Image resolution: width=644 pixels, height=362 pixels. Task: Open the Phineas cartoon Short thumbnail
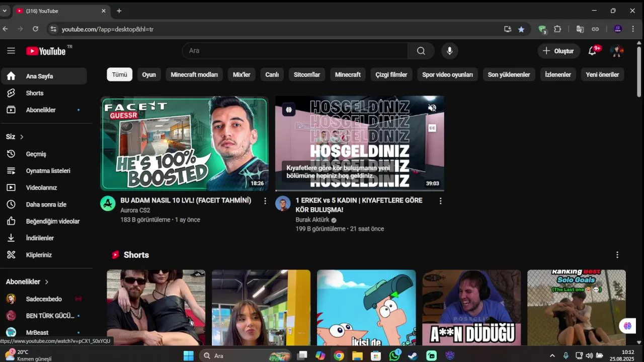pyautogui.click(x=366, y=308)
